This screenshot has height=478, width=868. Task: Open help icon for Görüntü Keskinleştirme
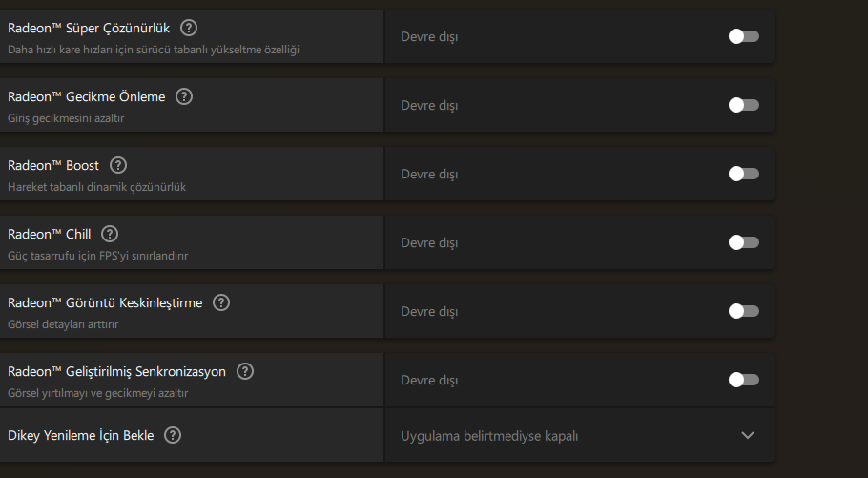pos(221,302)
